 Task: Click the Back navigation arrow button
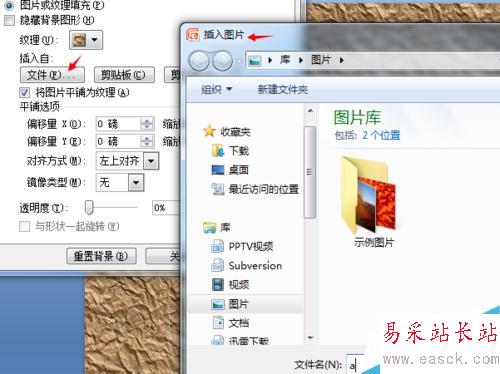pyautogui.click(x=199, y=61)
